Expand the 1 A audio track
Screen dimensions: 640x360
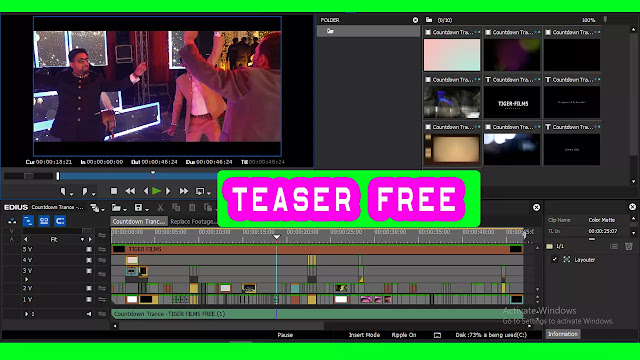pos(27,314)
